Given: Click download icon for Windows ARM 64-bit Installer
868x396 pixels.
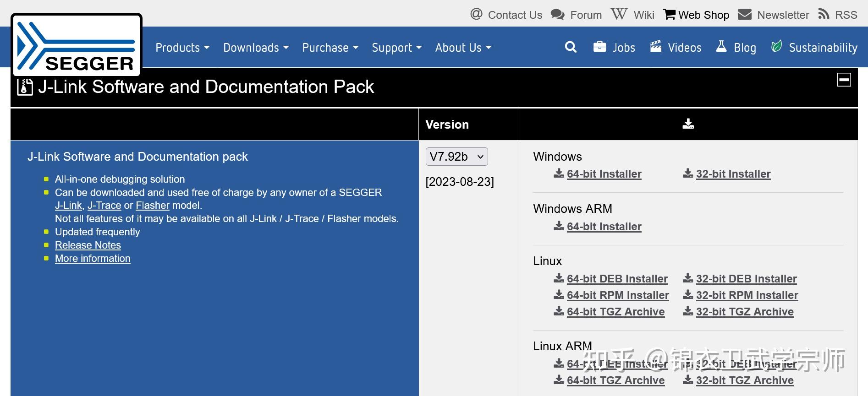Looking at the screenshot, I should [559, 226].
